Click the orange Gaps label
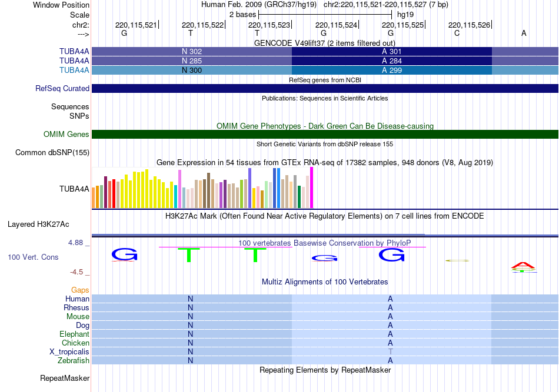 coord(80,290)
